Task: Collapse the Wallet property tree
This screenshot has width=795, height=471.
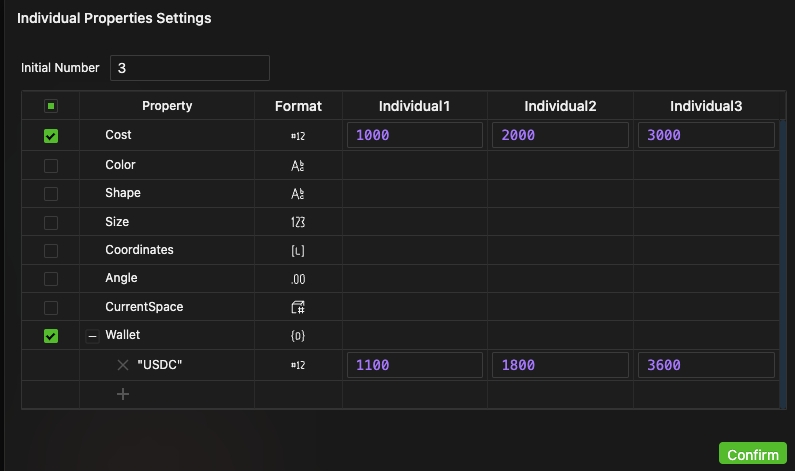Action: (93, 337)
